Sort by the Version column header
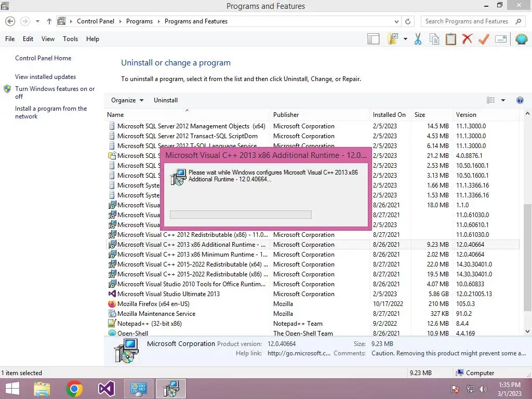Image resolution: width=532 pixels, height=399 pixels. tap(486, 115)
